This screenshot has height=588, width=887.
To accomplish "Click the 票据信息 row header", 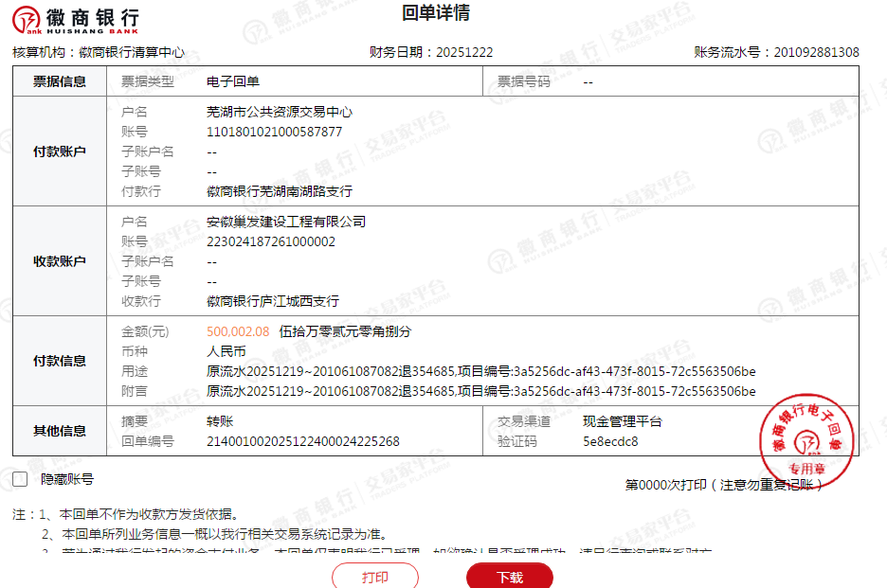I will point(60,81).
